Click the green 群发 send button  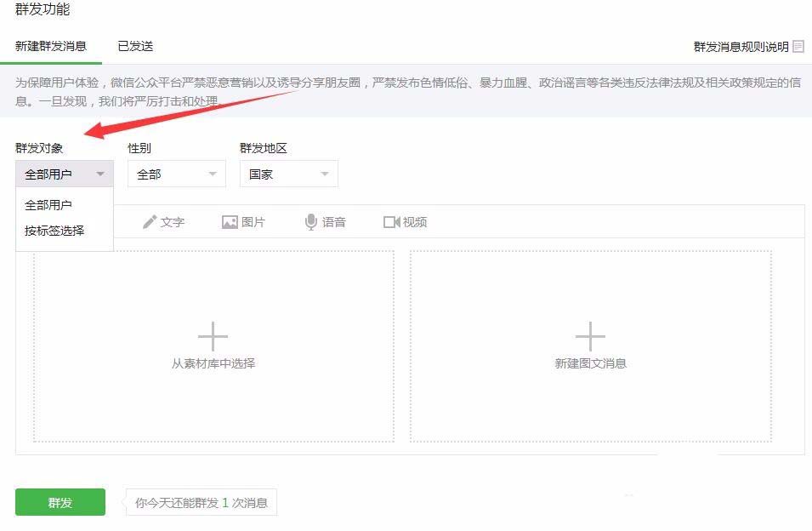[60, 502]
